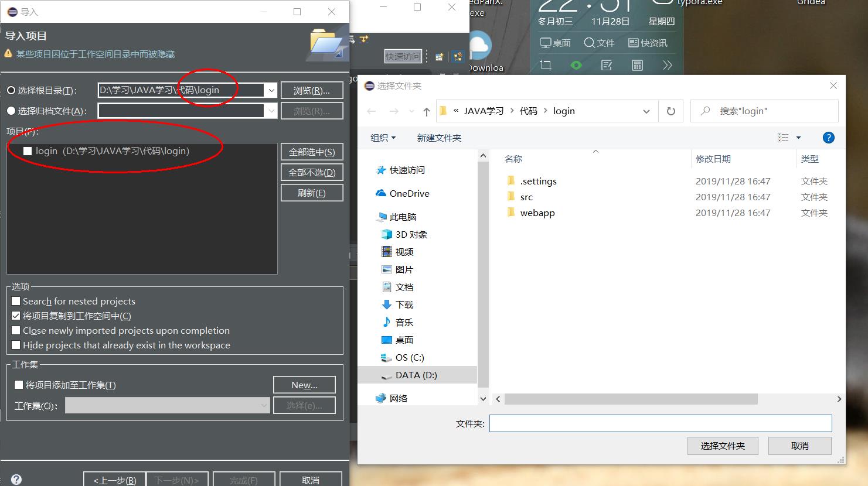Select the webapp folder
The image size is (868, 486).
531,213
